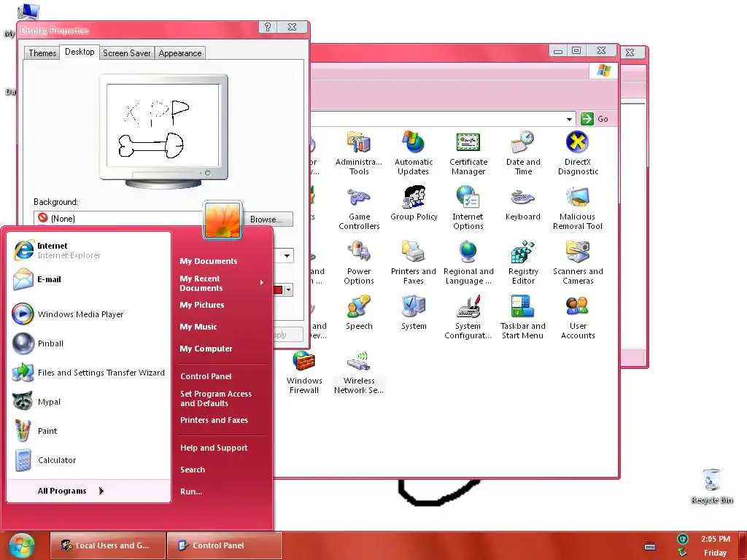This screenshot has width=747, height=560.
Task: Click Browse button for background
Action: click(268, 219)
